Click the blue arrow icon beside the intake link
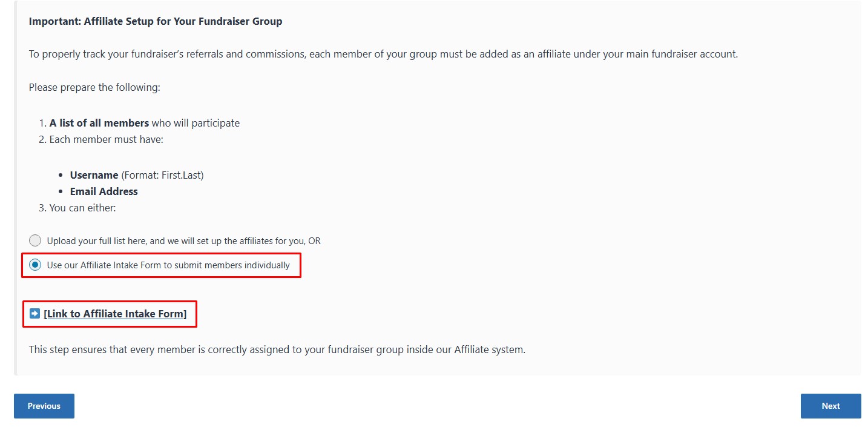 coord(35,314)
